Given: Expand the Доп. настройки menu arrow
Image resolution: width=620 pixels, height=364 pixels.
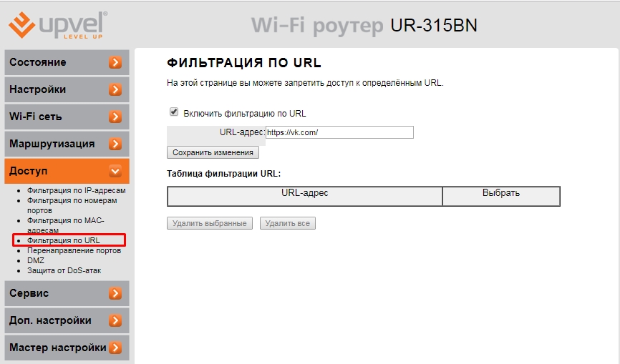Looking at the screenshot, I should pos(115,320).
